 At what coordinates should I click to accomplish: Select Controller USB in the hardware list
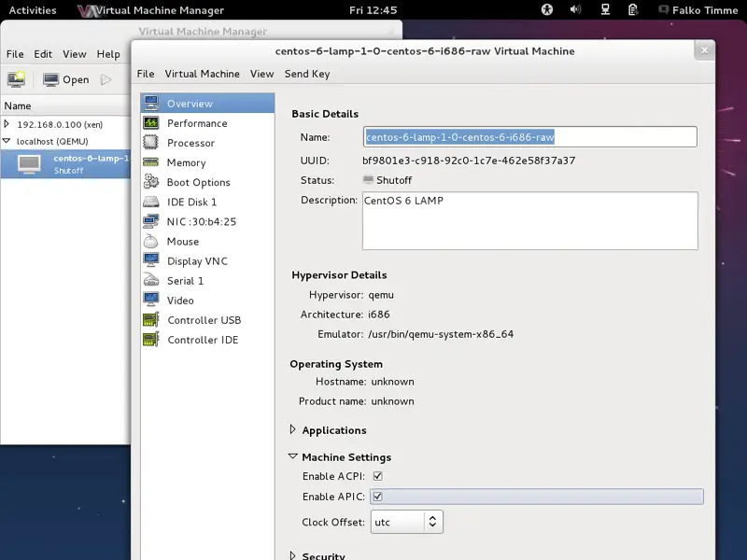tap(207, 320)
